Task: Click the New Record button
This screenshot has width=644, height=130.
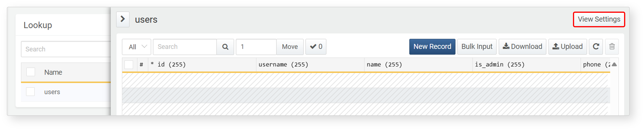Action: pyautogui.click(x=432, y=47)
